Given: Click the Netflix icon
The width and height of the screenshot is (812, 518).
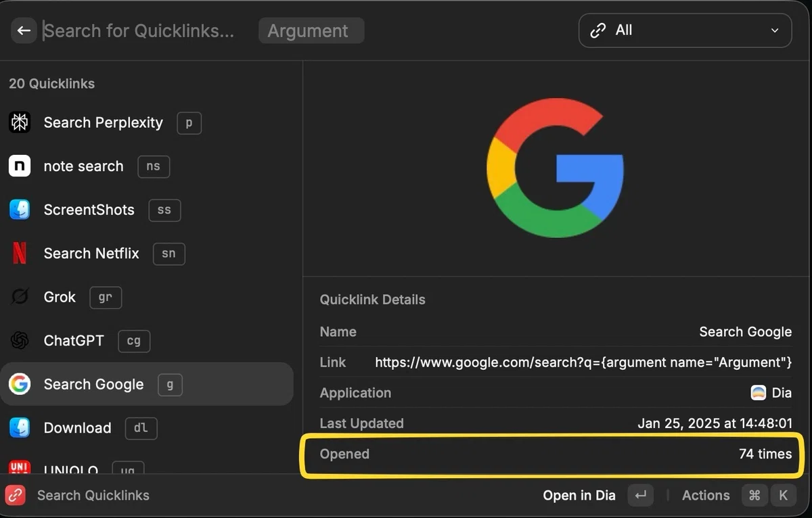Looking at the screenshot, I should [20, 254].
